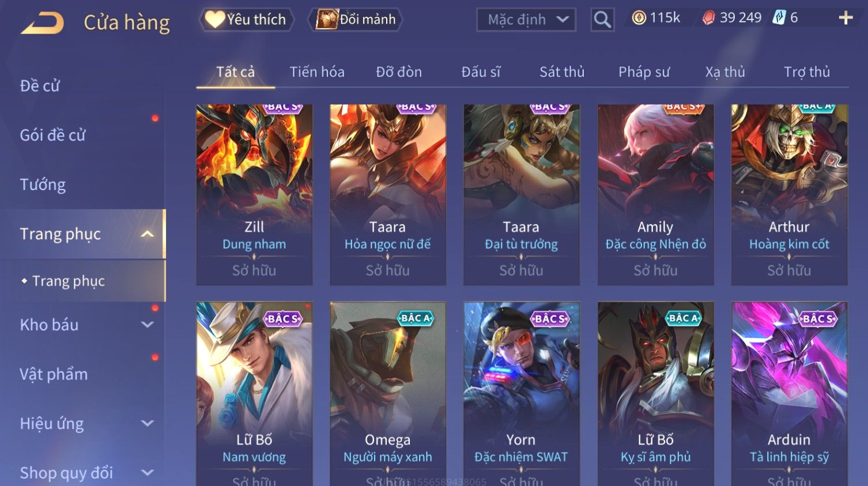
Task: Open the Mặc định sort dropdown
Action: [x=526, y=20]
